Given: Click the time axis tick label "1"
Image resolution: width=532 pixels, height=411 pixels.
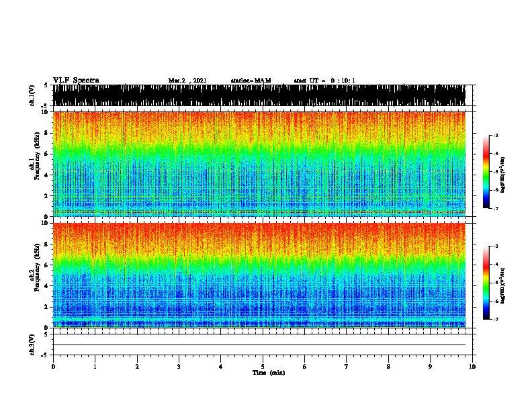Looking at the screenshot, I should tap(95, 367).
